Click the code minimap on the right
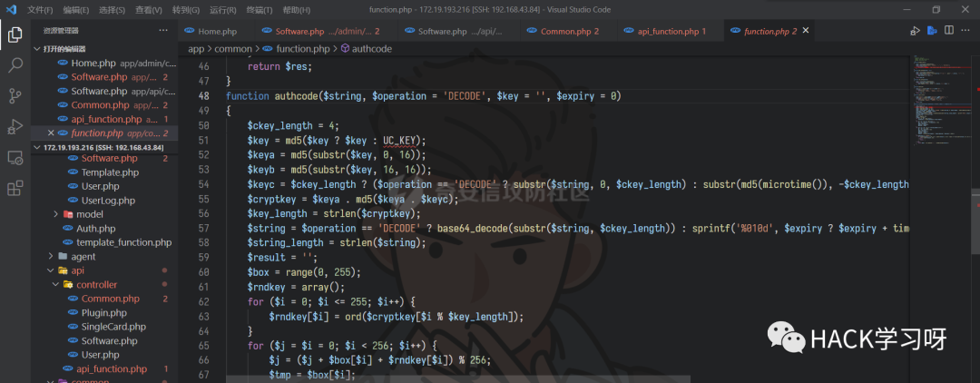This screenshot has width=980, height=383. pos(944,109)
